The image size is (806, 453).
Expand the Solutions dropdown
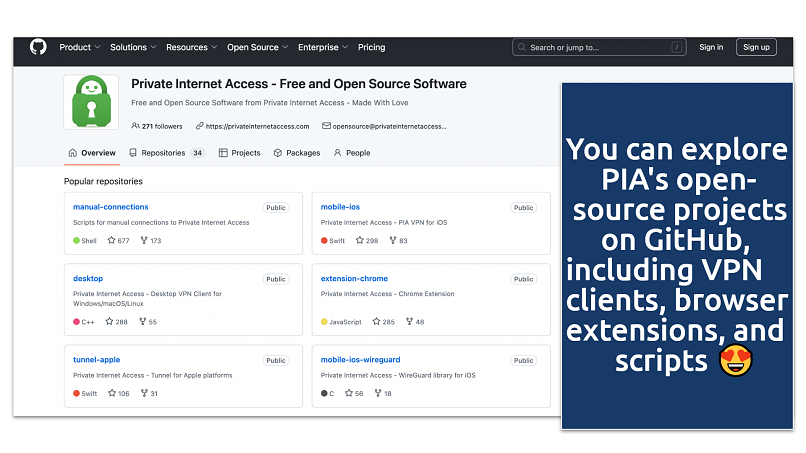click(x=133, y=47)
